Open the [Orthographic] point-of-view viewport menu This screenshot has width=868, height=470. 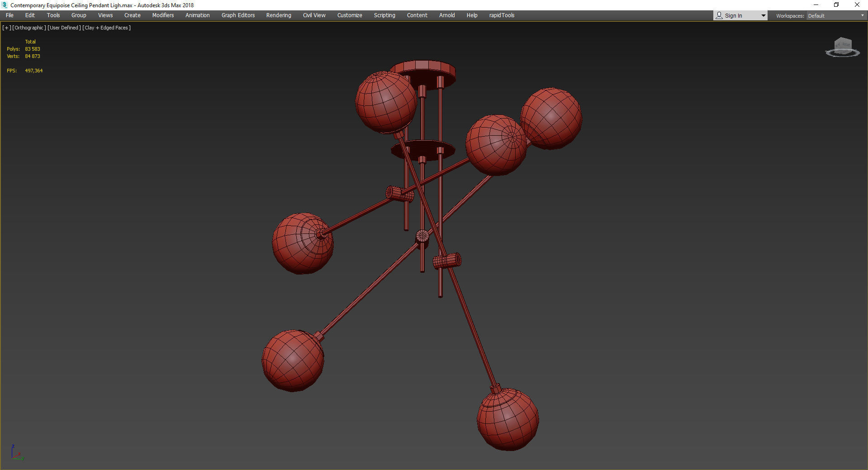[29, 28]
